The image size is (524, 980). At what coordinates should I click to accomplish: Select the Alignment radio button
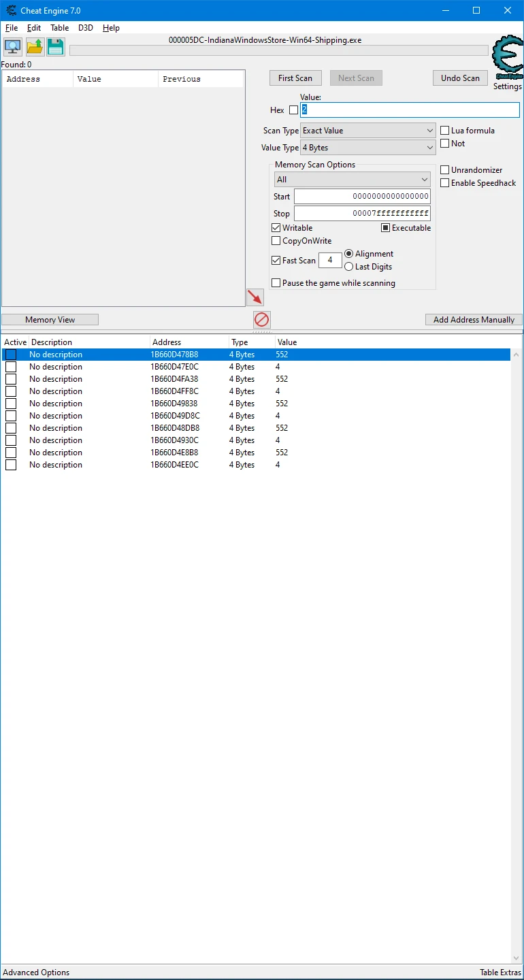pyautogui.click(x=349, y=254)
